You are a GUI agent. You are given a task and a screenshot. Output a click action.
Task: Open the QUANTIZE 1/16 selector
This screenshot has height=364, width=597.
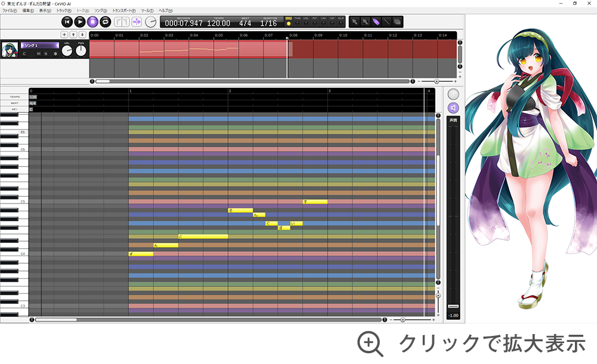pyautogui.click(x=269, y=23)
